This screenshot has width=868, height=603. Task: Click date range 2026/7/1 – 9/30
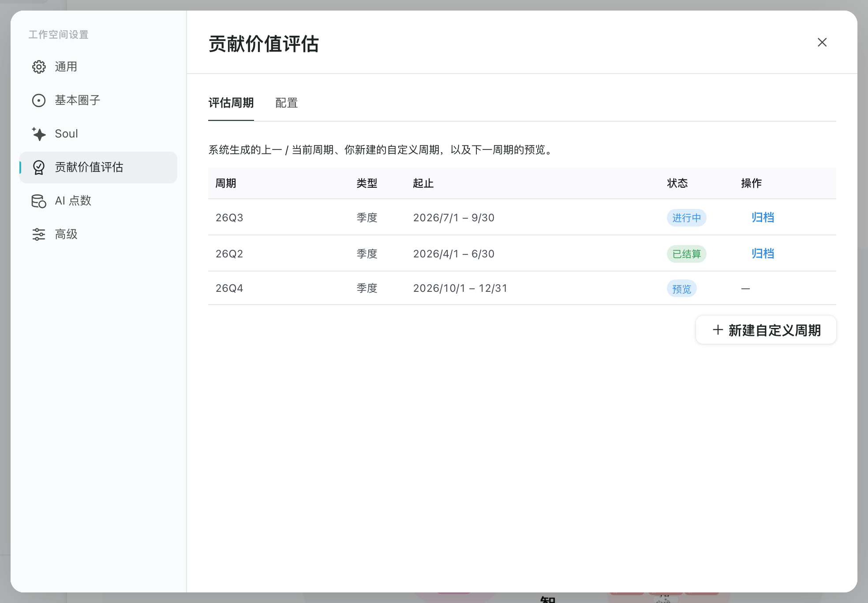click(x=454, y=218)
